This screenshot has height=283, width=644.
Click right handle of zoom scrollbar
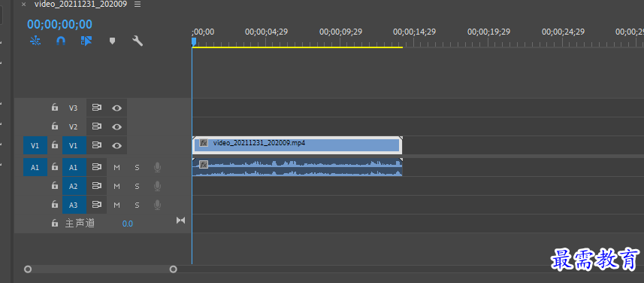[174, 269]
